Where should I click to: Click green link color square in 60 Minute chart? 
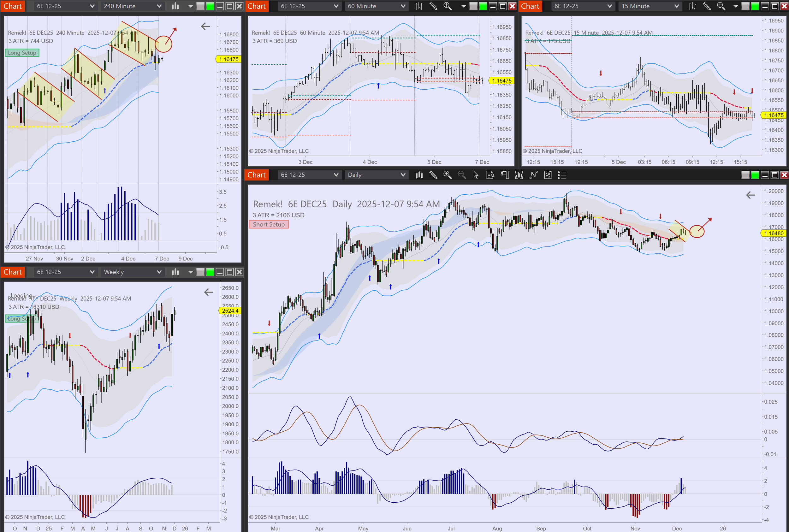pyautogui.click(x=483, y=6)
